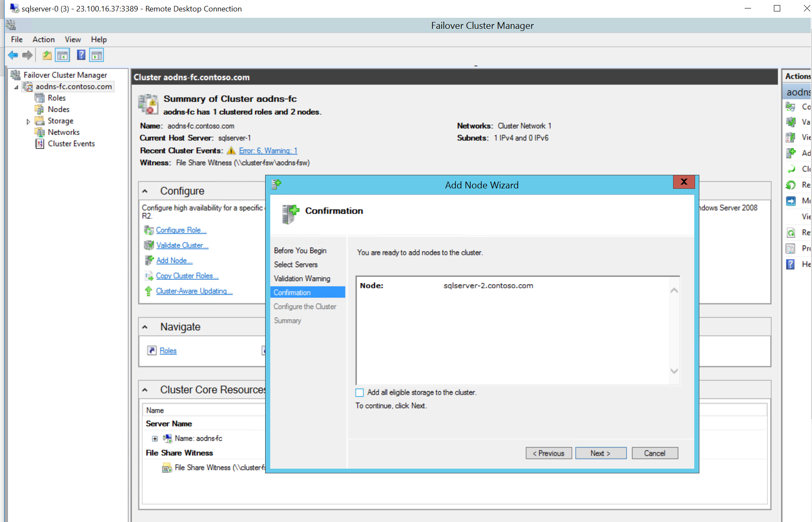Collapse the Navigate section
812x522 pixels.
tap(145, 327)
